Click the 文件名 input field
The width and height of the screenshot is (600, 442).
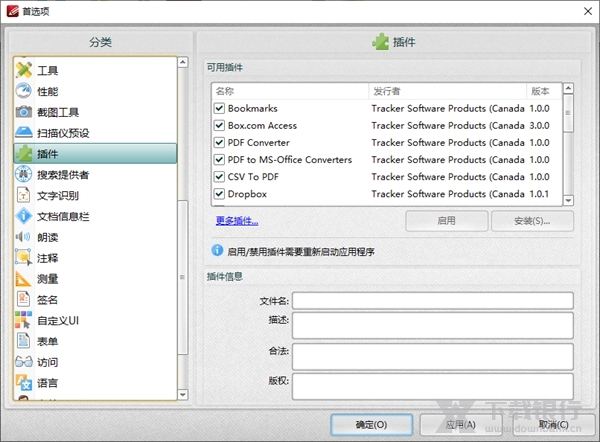(x=433, y=300)
